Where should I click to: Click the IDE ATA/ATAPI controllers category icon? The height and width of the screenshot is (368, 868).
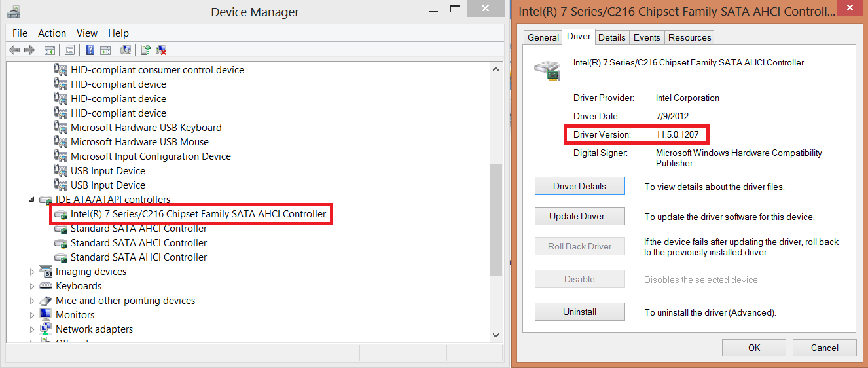coord(46,200)
